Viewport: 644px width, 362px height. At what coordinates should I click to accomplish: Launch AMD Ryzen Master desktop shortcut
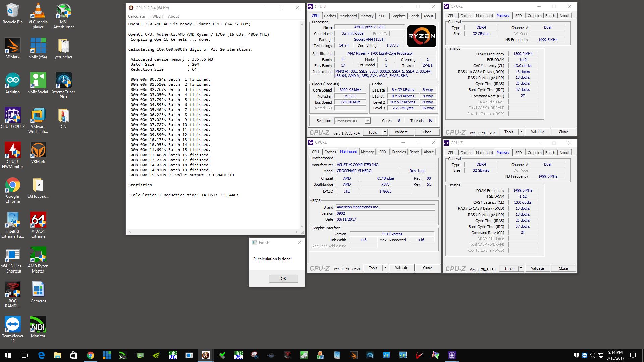click(x=38, y=260)
